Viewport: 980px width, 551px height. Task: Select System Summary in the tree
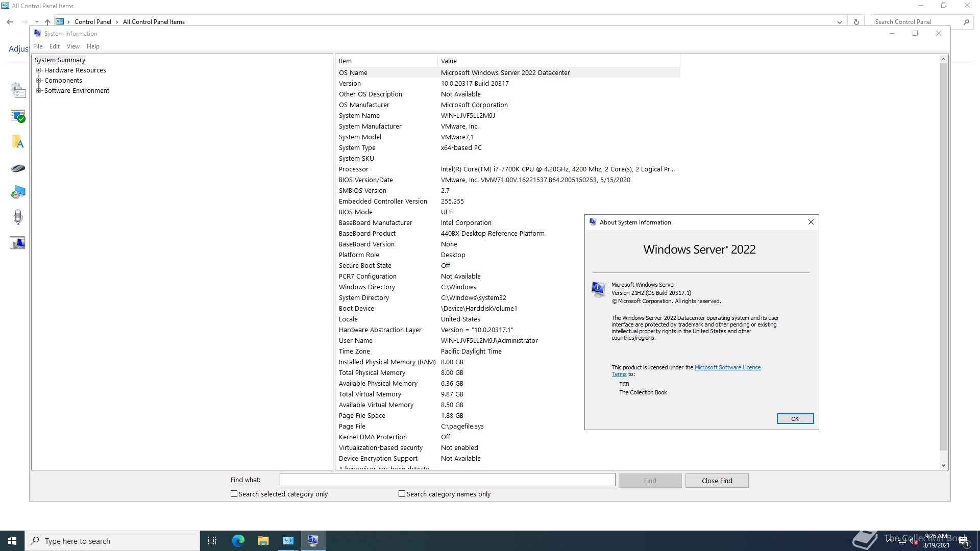coord(60,60)
